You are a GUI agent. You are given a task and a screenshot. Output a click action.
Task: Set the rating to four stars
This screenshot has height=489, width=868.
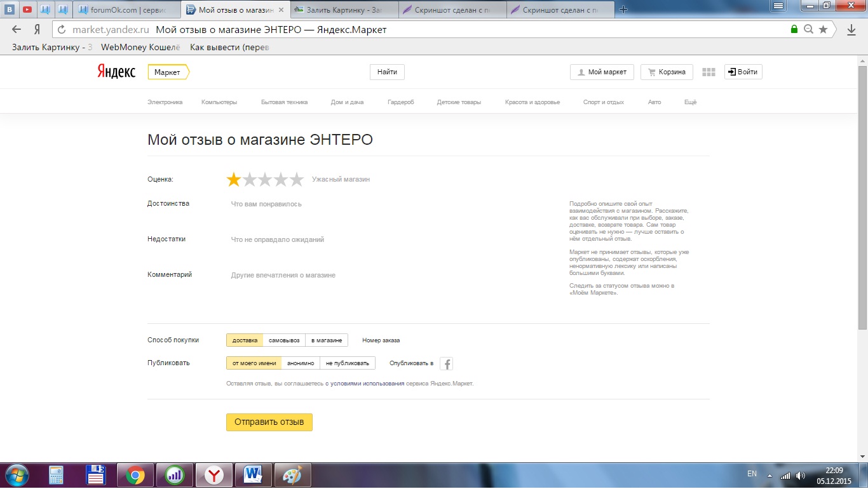(x=281, y=179)
